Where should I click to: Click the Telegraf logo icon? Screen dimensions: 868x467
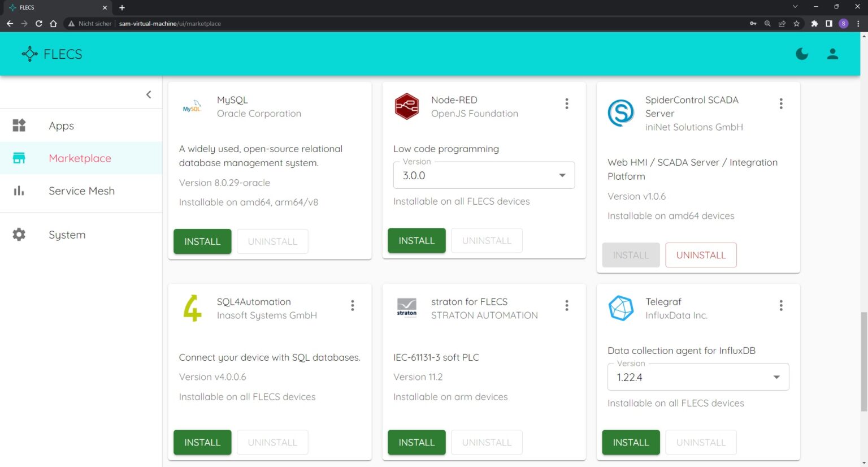pyautogui.click(x=621, y=308)
